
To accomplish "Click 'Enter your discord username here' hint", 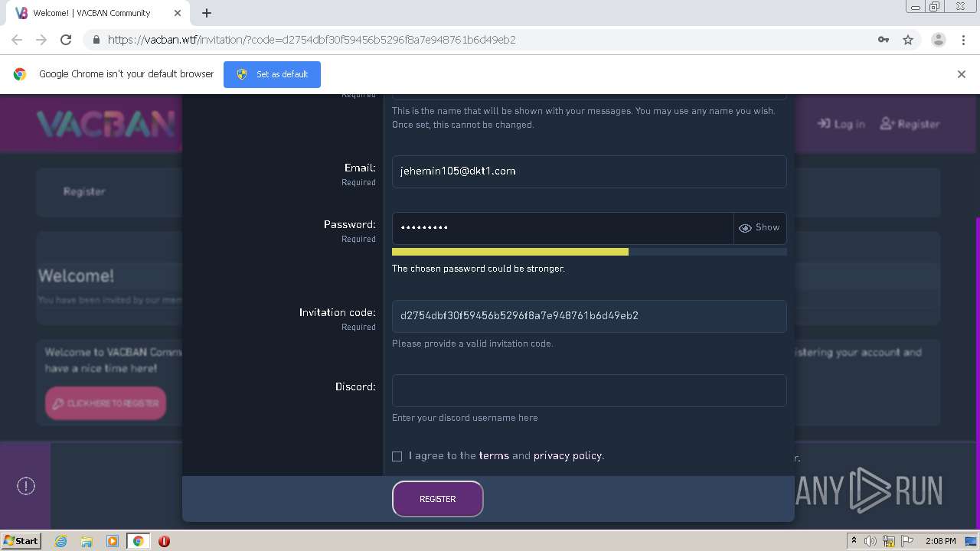I will [x=465, y=418].
